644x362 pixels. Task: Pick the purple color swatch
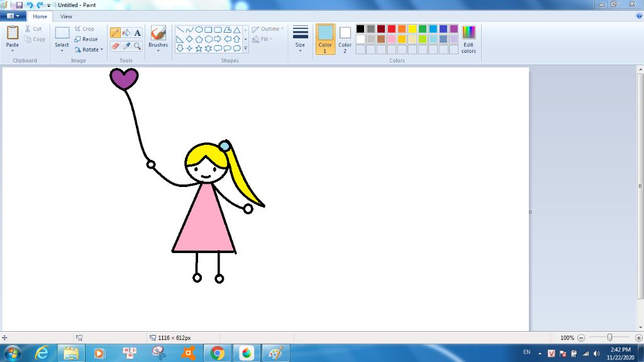pyautogui.click(x=454, y=29)
